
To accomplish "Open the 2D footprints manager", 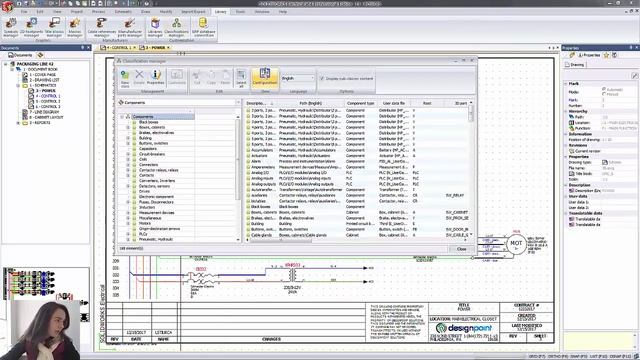I will click(31, 27).
